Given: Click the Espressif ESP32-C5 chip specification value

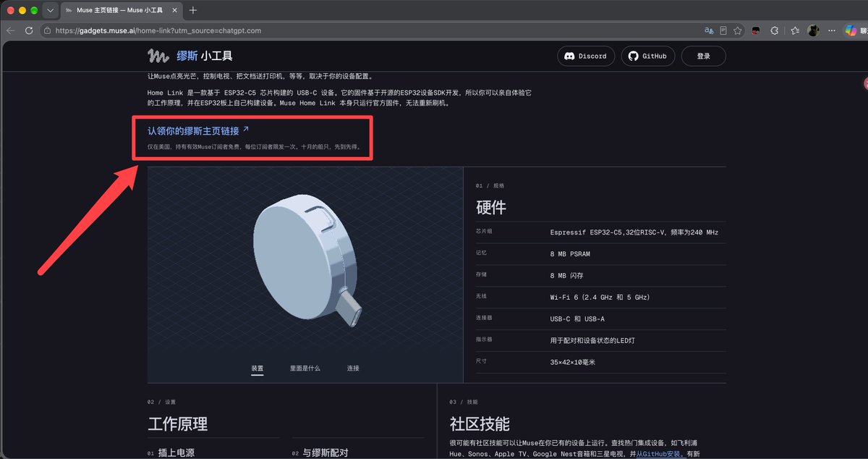Looking at the screenshot, I should pos(634,232).
